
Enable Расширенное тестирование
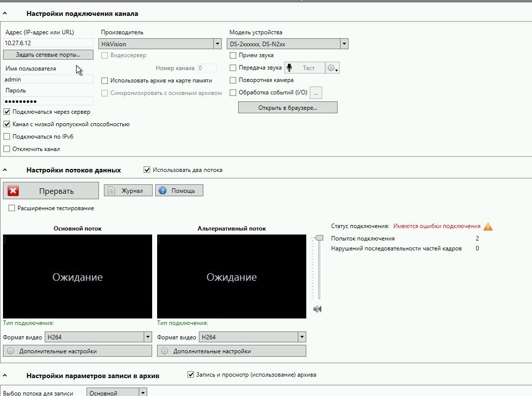point(11,208)
